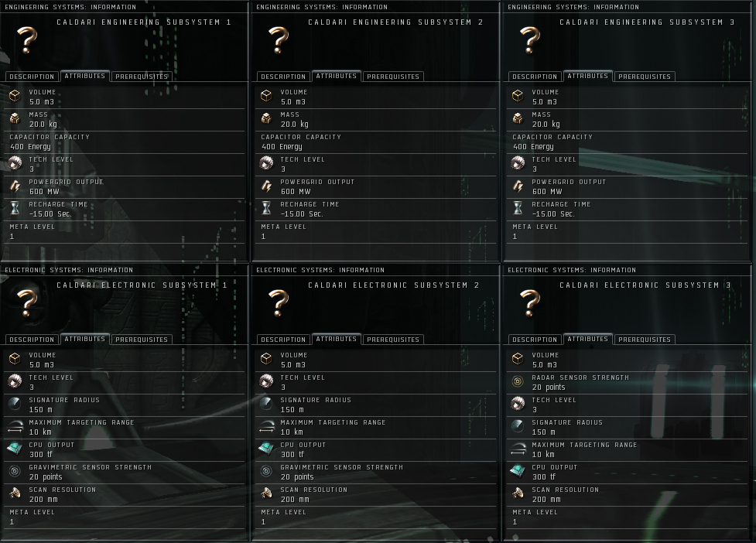Image resolution: width=756 pixels, height=543 pixels.
Task: Click question mark icon of Electronic Subsystem 3
Action: pyautogui.click(x=530, y=303)
